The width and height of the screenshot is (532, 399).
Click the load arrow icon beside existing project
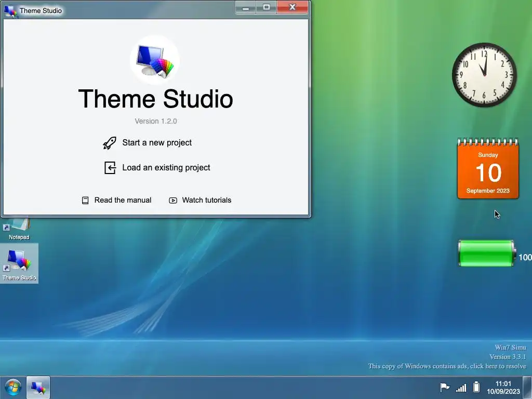pos(110,168)
